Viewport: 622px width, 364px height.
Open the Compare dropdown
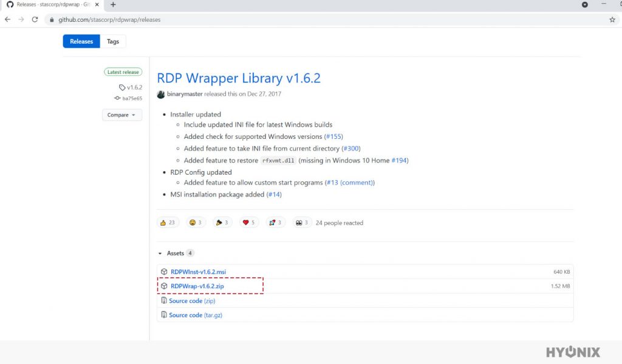point(121,115)
